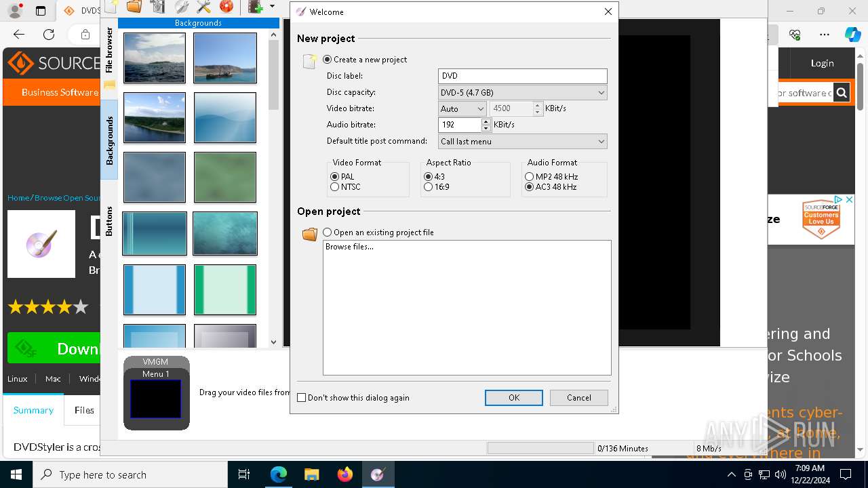Select the green blurred background thumbnail
868x488 pixels.
click(x=225, y=178)
